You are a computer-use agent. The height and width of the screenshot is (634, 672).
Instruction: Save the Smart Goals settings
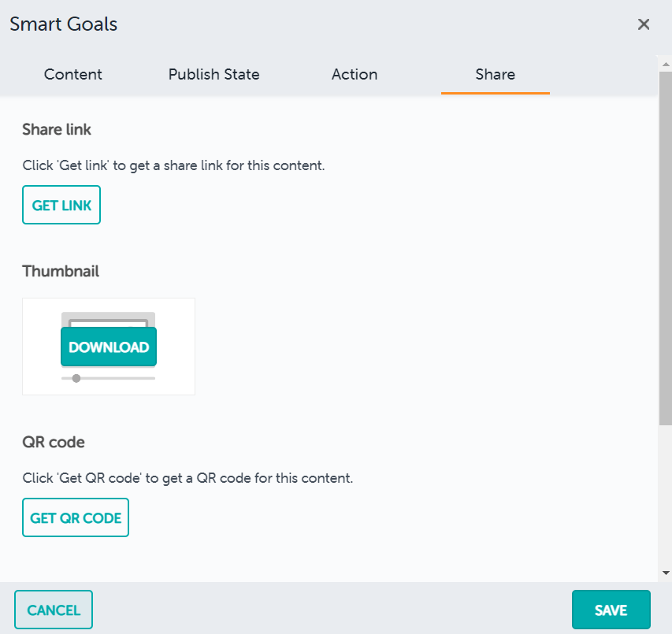click(x=611, y=610)
